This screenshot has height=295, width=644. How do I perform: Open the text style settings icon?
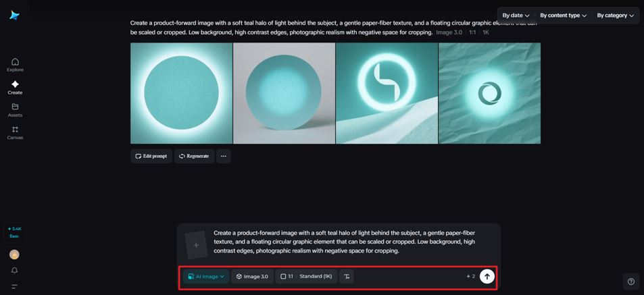pyautogui.click(x=347, y=276)
